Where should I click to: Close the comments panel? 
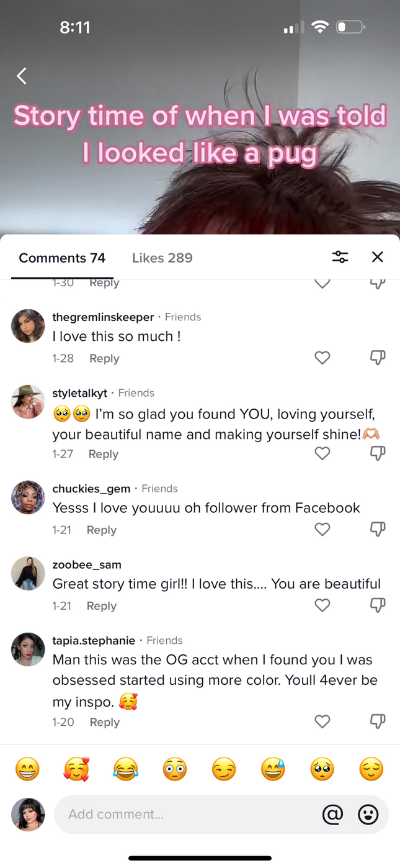(377, 257)
